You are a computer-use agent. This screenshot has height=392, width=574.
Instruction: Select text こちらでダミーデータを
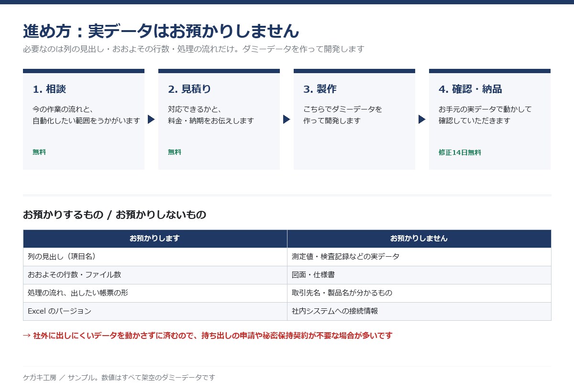342,109
